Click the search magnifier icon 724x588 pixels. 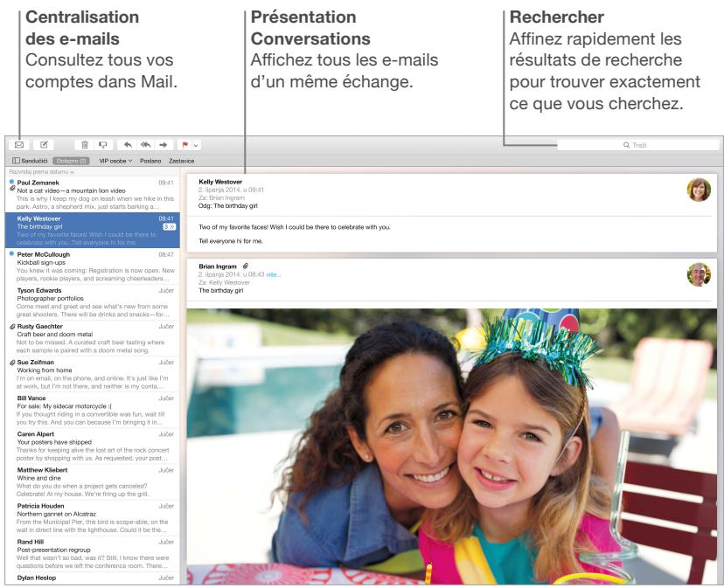coord(626,145)
